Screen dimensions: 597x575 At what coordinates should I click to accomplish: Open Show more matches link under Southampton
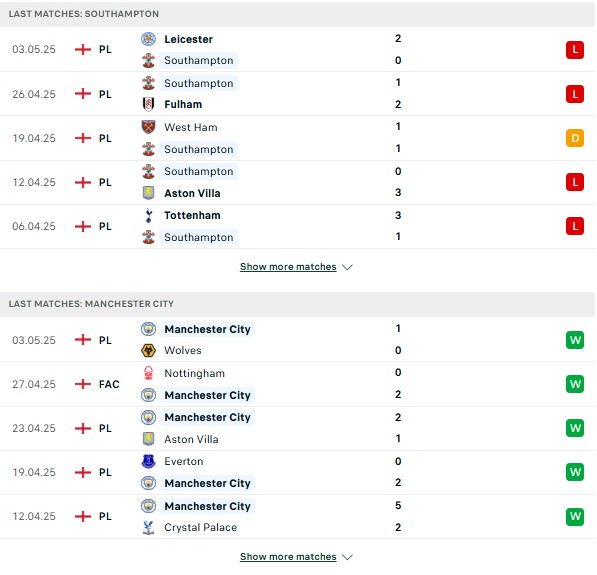point(288,267)
